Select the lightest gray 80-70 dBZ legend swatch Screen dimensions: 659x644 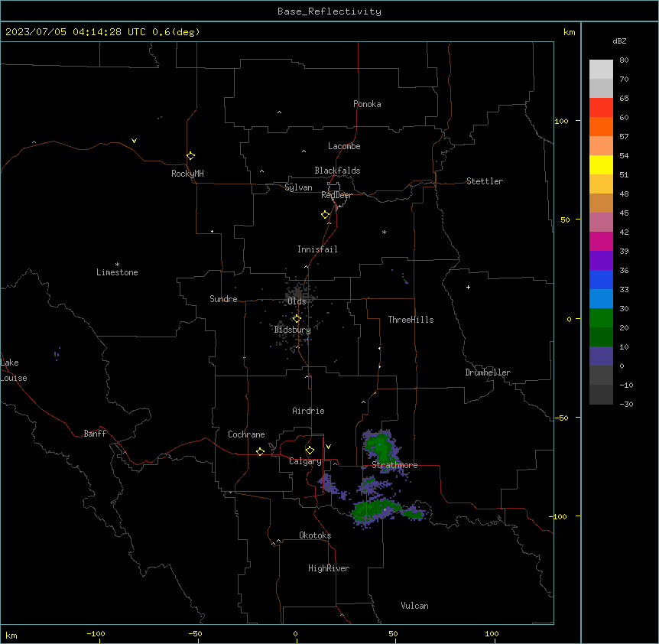pos(601,70)
